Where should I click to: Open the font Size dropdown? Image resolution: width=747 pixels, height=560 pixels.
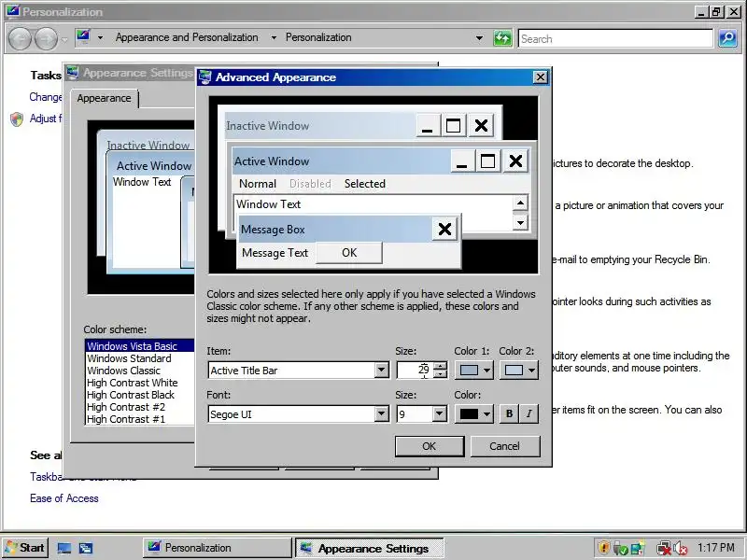(x=440, y=413)
